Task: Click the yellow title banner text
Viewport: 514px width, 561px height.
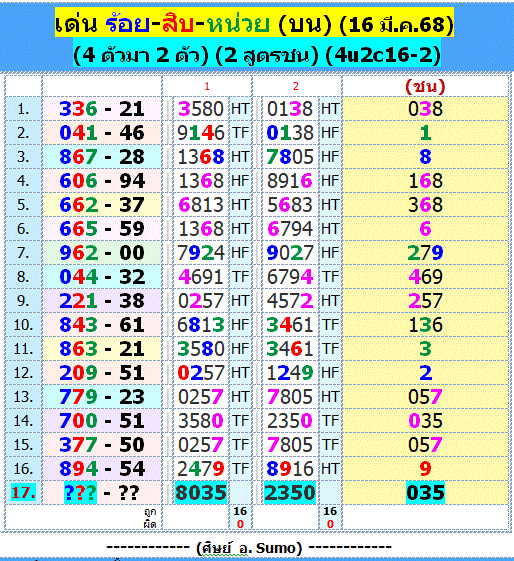Action: tap(254, 24)
